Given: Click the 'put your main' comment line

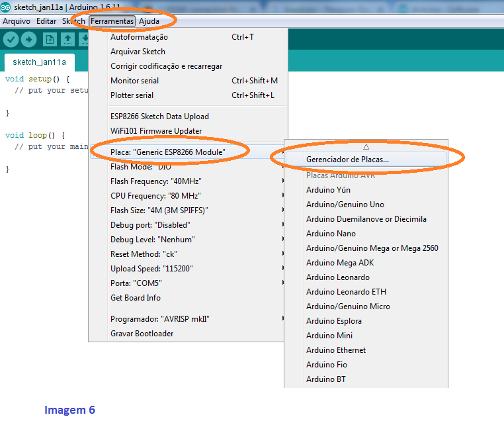Looking at the screenshot, I should tap(52, 147).
